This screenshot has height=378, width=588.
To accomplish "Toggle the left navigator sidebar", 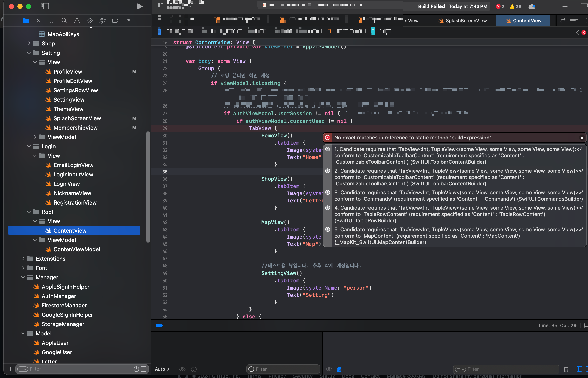I will click(45, 6).
